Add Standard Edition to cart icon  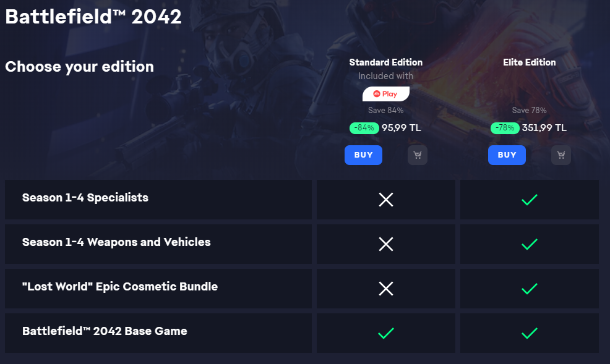pos(418,155)
